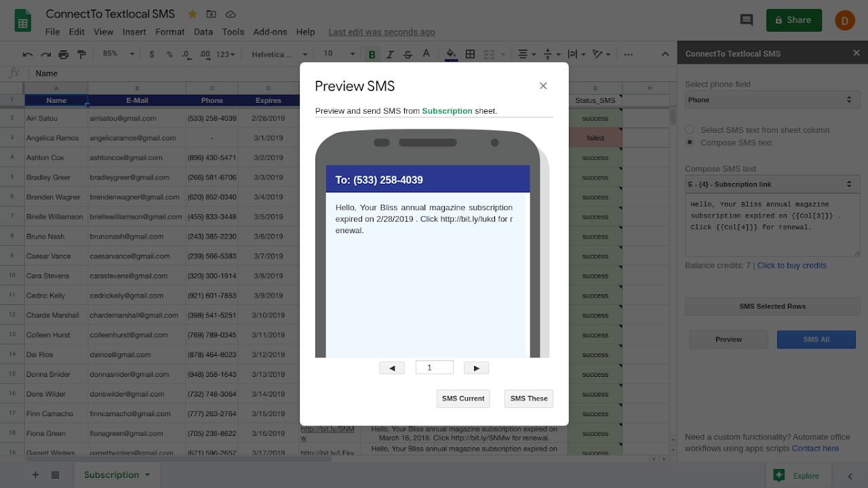This screenshot has height=488, width=868.
Task: Format cells as percent
Action: tap(169, 54)
